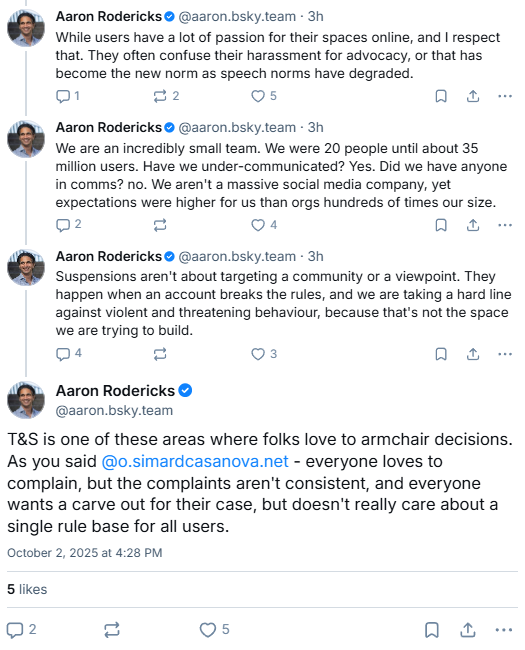Toggle bookmark on the main T&S post

(x=432, y=630)
